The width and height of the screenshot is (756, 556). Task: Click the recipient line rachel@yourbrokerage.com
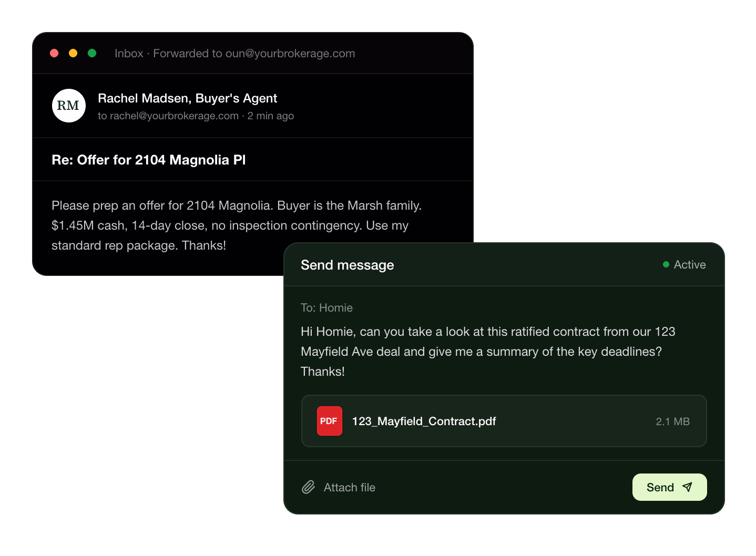(x=196, y=116)
